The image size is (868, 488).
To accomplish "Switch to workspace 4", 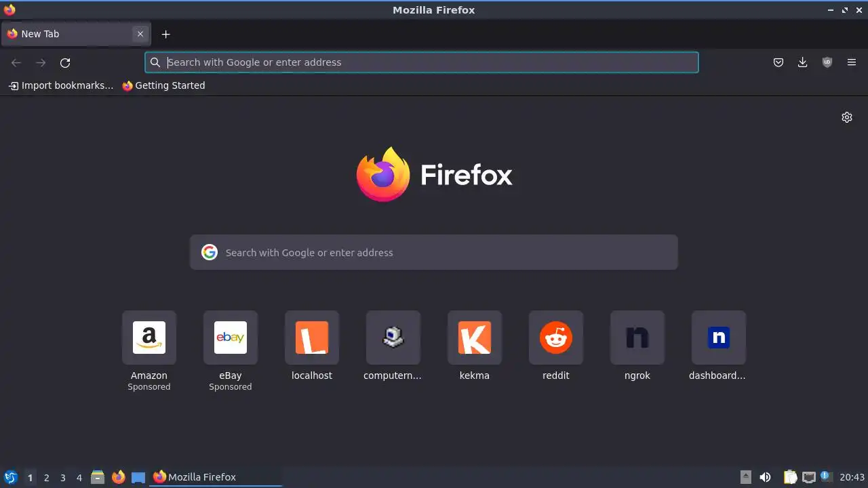I will pyautogui.click(x=79, y=477).
